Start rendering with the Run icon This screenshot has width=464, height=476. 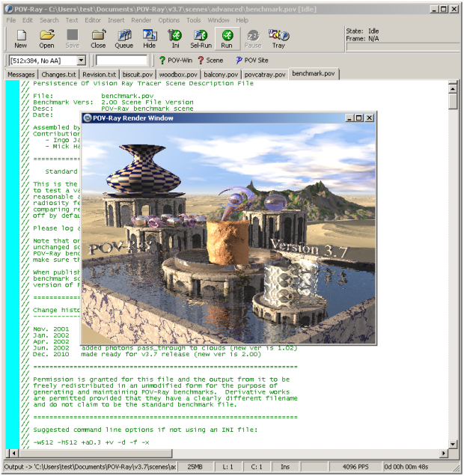click(x=227, y=39)
